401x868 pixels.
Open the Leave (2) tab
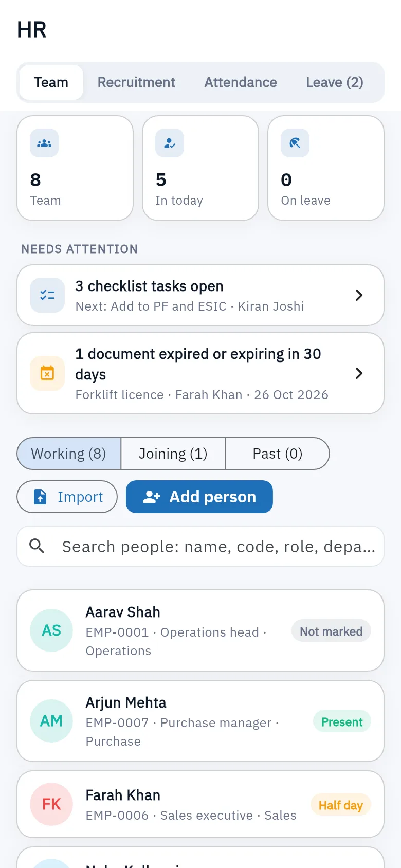335,82
